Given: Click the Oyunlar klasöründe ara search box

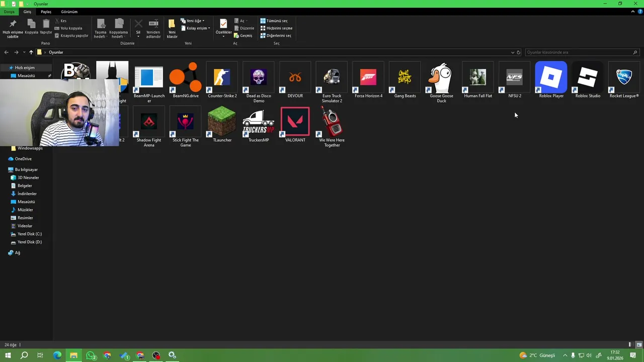Looking at the screenshot, I should [x=582, y=52].
